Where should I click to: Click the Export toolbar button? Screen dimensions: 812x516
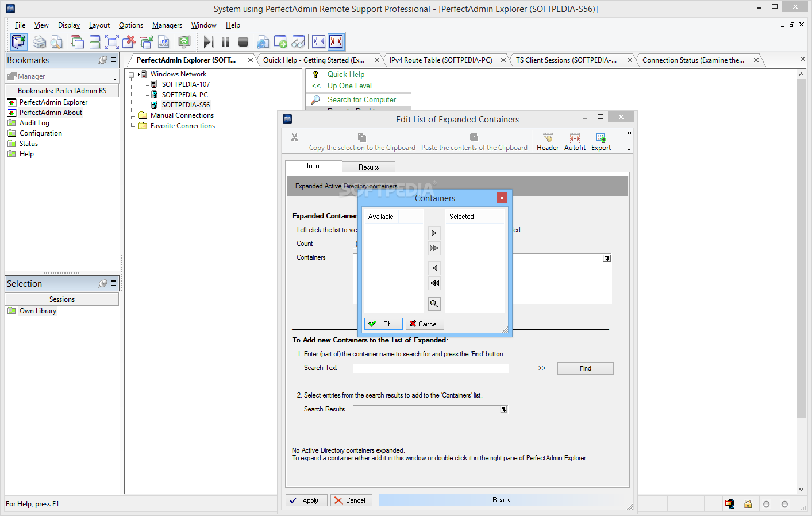click(x=601, y=142)
